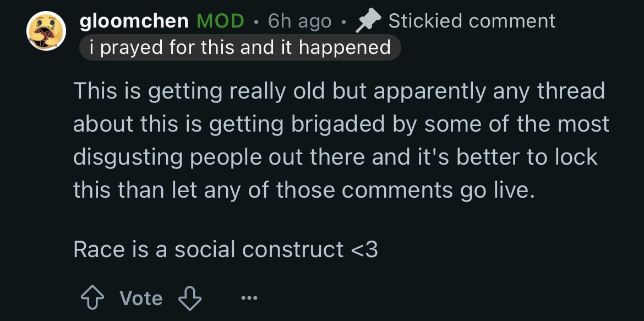
Task: Click the line 'about this is getting brigaded'
Action: click(x=341, y=124)
